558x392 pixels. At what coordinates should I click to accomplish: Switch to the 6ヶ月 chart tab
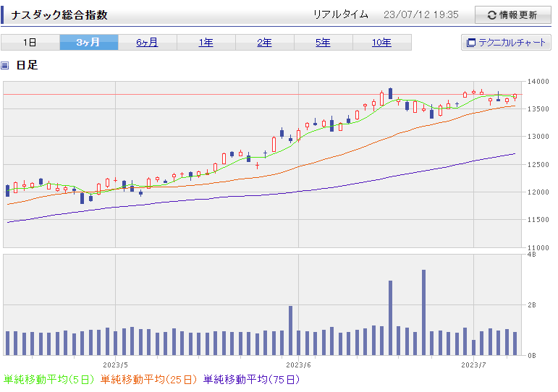pyautogui.click(x=147, y=43)
